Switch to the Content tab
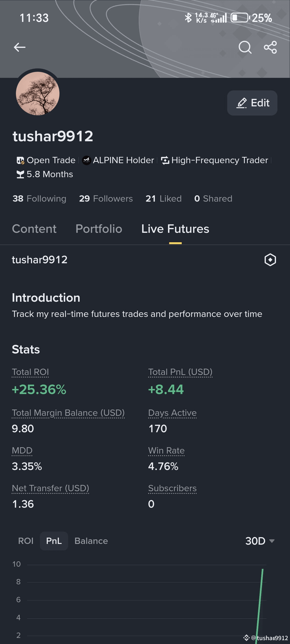290x644 pixels. point(34,229)
